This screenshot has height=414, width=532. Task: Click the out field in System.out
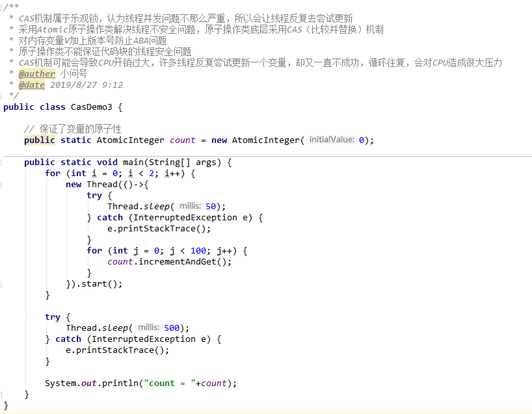89,383
